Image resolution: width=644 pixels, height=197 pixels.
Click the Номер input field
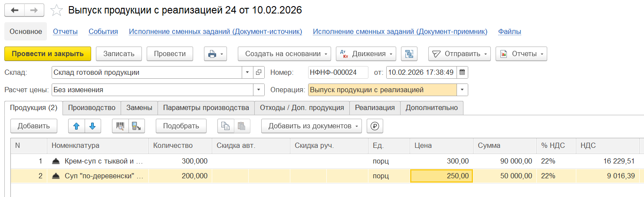point(338,73)
